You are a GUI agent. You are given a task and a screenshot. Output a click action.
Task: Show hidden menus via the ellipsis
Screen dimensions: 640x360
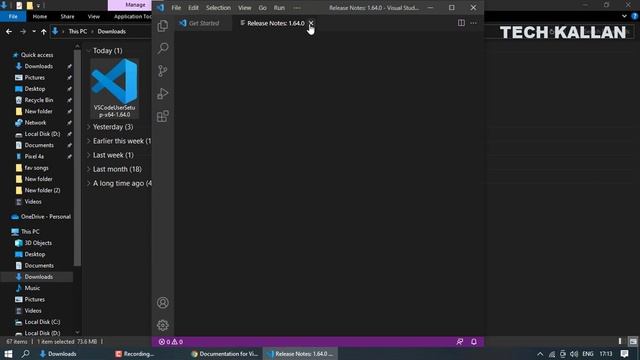[297, 8]
